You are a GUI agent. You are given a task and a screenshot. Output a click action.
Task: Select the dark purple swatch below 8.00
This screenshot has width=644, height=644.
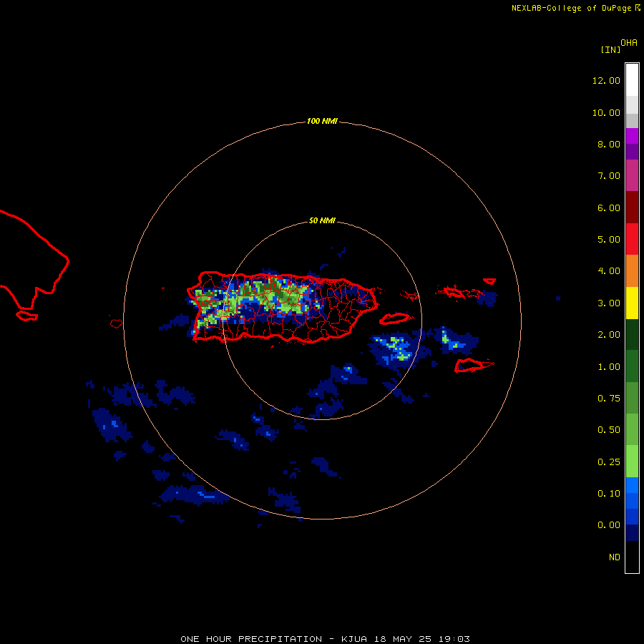[632, 152]
